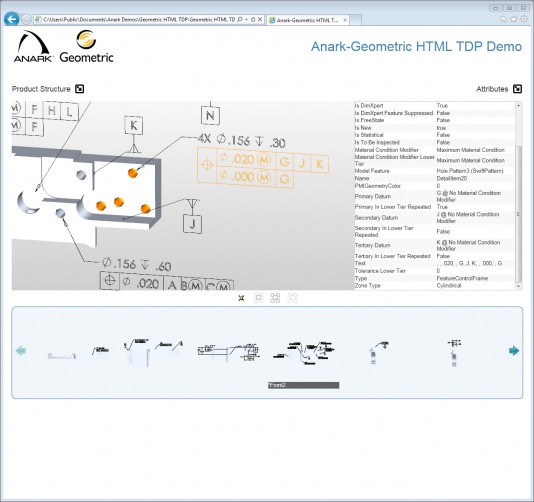The image size is (534, 502).
Task: Select the orange feature control frame in 3D view
Action: [263, 168]
